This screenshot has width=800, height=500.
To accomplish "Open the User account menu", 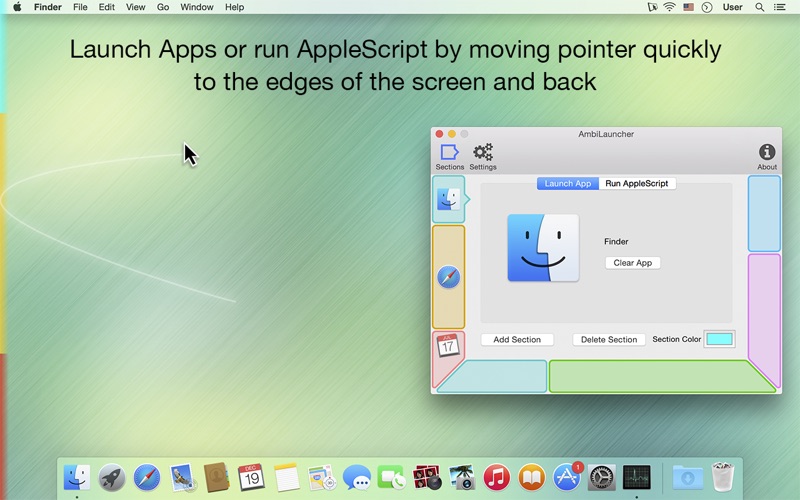I will click(x=733, y=7).
